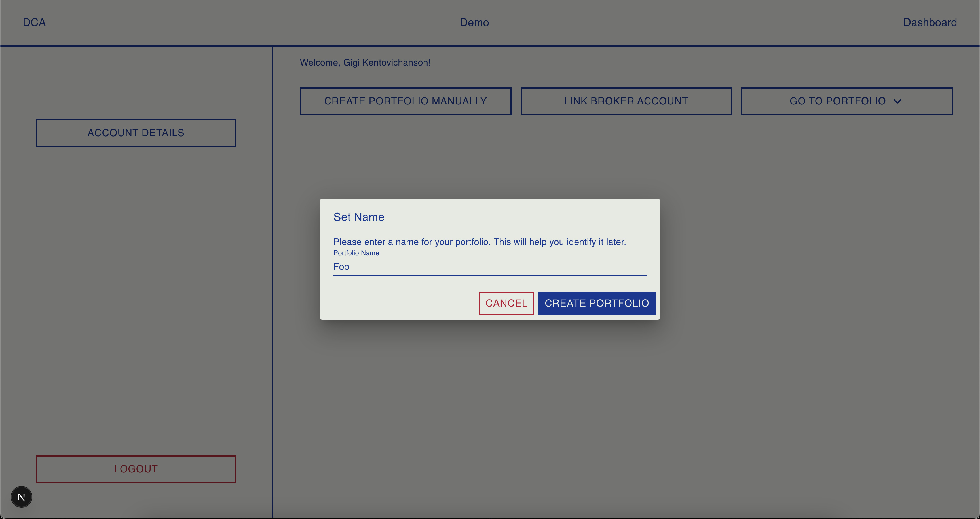This screenshot has height=519, width=980.
Task: Choose Link Broker Account
Action: pos(626,101)
